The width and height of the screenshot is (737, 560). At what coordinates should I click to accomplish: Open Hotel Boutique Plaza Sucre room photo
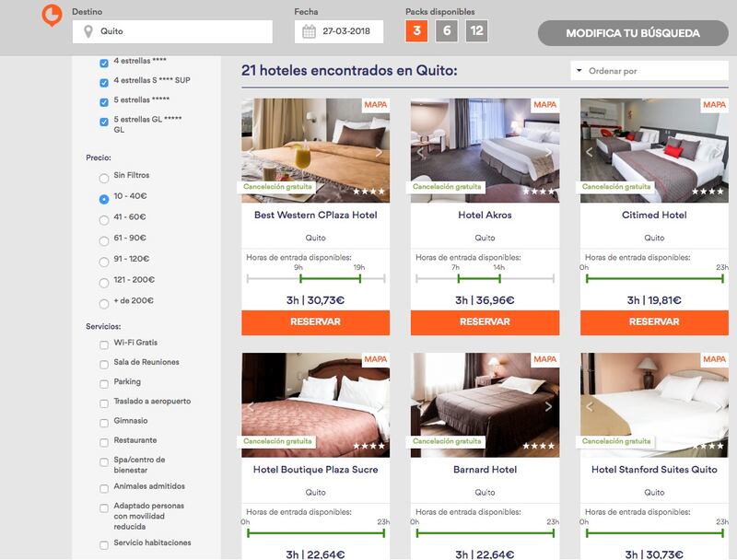(x=315, y=405)
